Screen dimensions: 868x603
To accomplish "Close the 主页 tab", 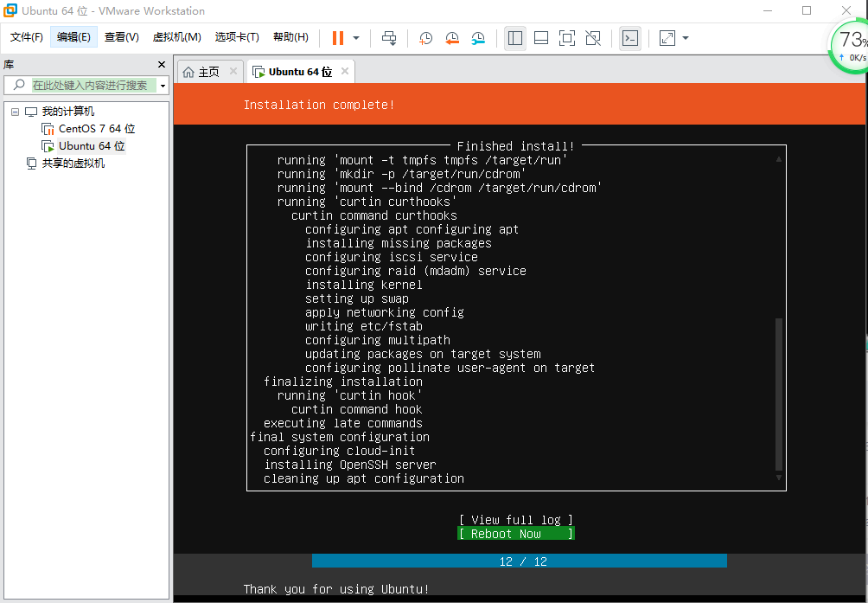I will point(233,72).
